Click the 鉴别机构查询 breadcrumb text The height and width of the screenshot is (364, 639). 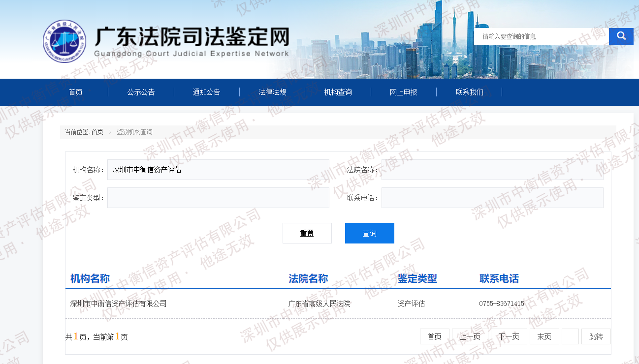134,132
